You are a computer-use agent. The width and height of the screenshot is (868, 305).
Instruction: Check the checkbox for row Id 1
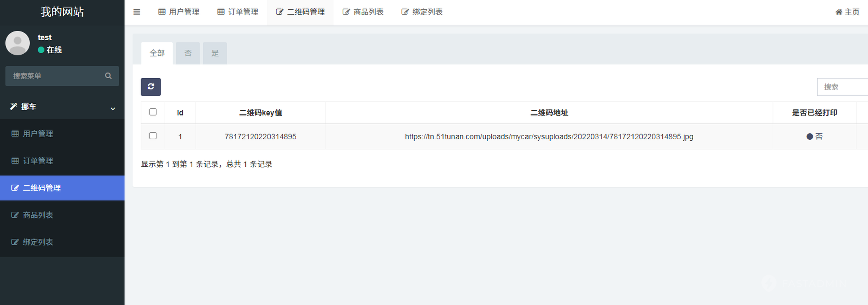pos(153,136)
